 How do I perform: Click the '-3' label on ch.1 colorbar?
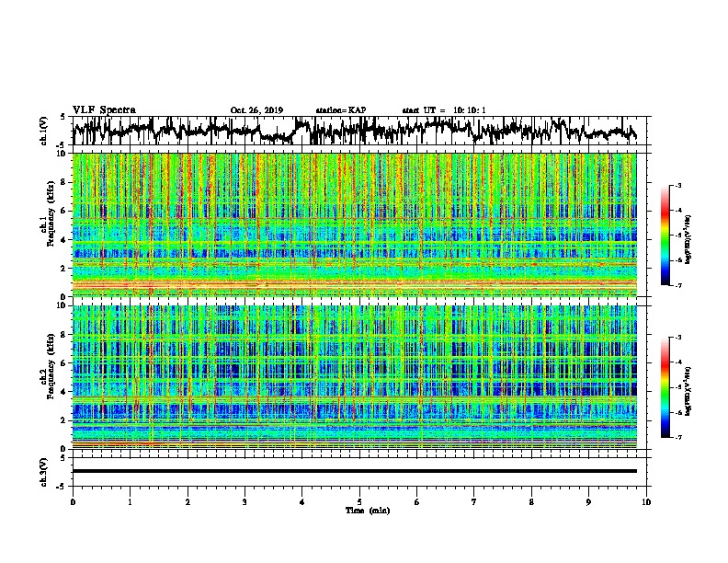(678, 185)
